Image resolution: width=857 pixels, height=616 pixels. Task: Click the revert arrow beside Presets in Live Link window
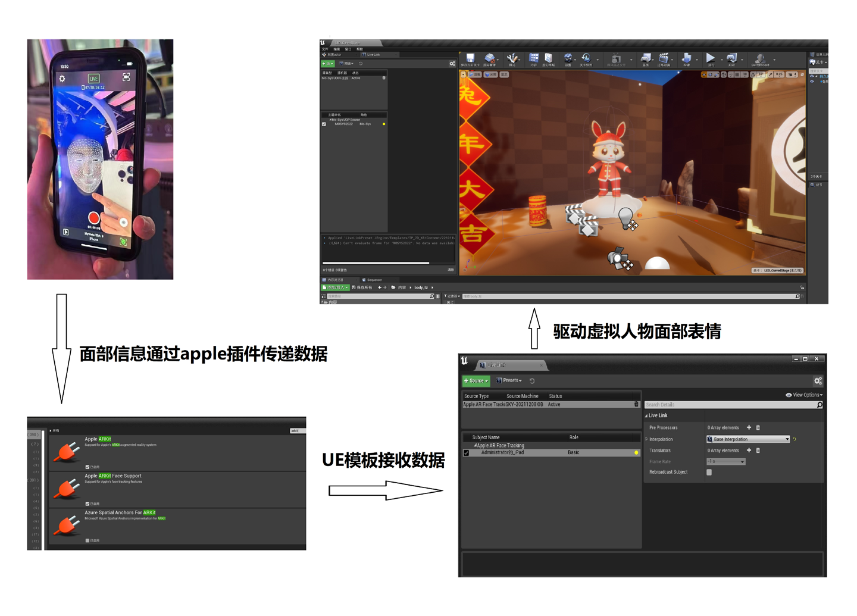532,381
